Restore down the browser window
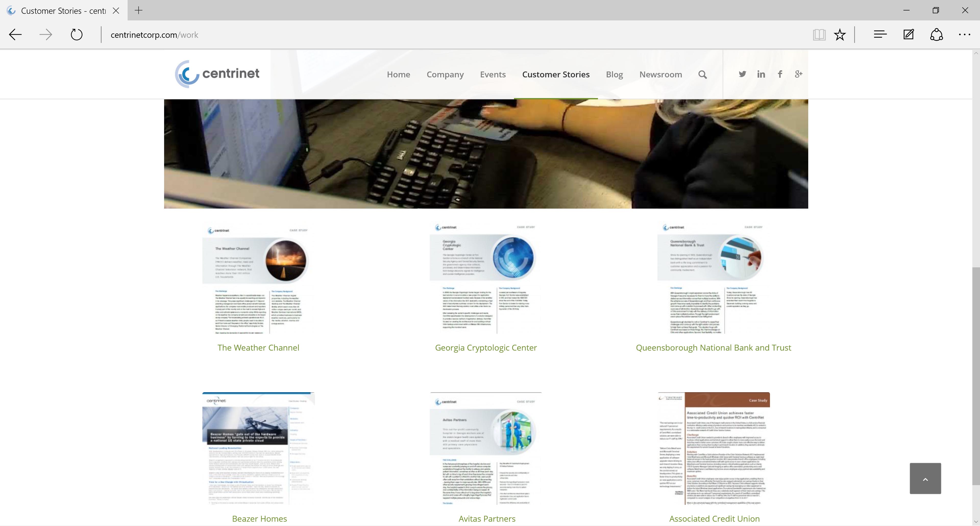 click(x=936, y=10)
